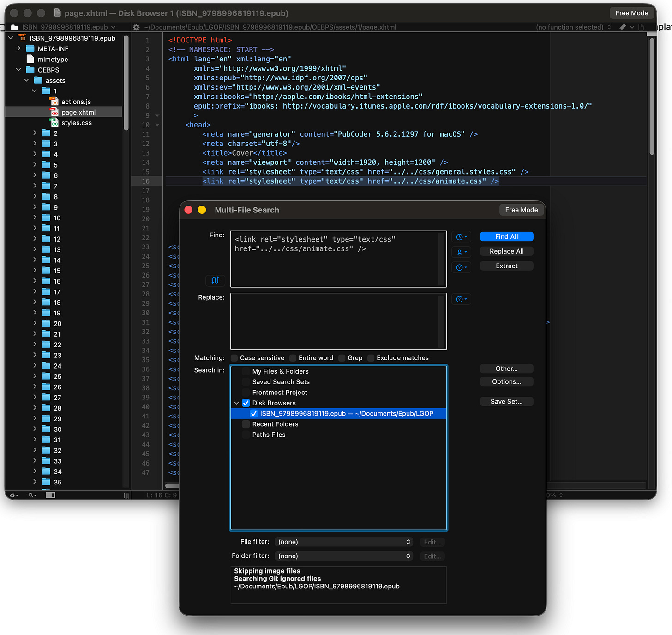Click Extract button
This screenshot has height=635, width=672.
pos(507,266)
